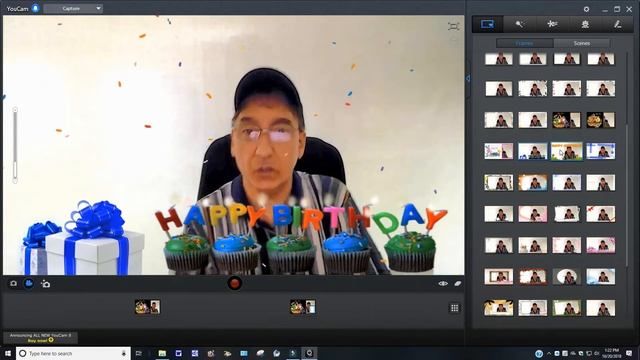The height and width of the screenshot is (360, 640).
Task: Adjust the vertical zoom slider on preview
Action: (x=15, y=145)
